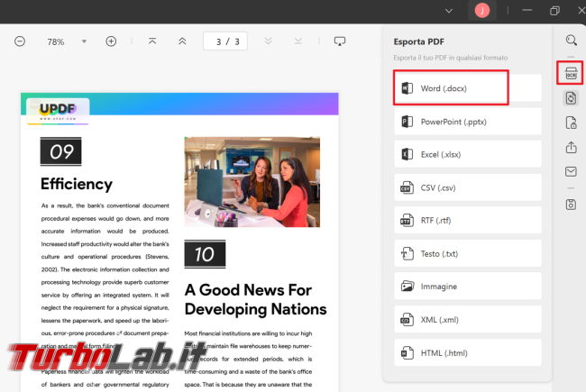This screenshot has width=586, height=392.
Task: Click the section number 09 box
Action: (61, 151)
